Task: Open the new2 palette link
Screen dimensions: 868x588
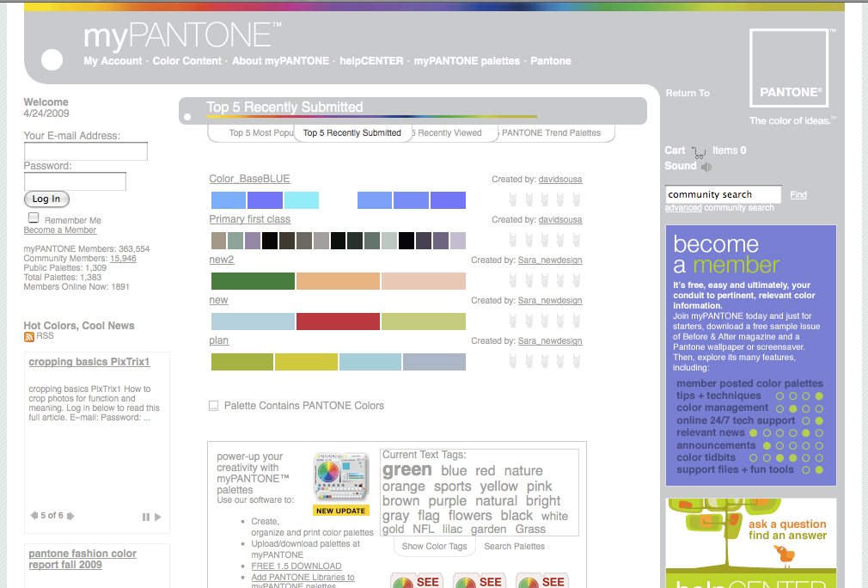Action: 222,260
